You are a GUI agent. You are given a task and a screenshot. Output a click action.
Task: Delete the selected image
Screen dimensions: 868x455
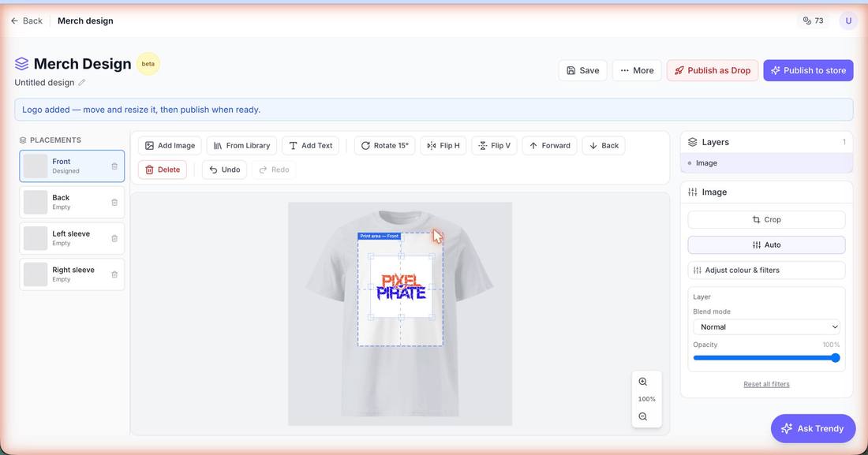pos(163,170)
